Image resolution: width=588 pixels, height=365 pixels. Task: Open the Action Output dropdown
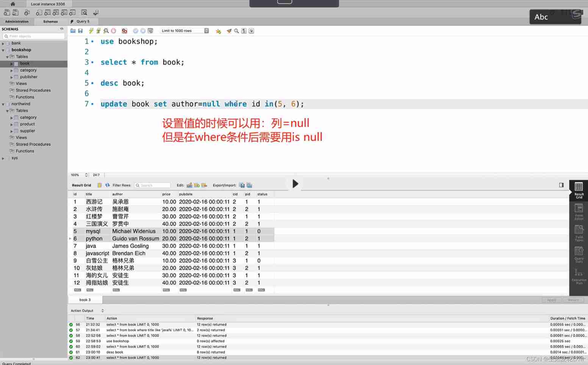coord(88,311)
